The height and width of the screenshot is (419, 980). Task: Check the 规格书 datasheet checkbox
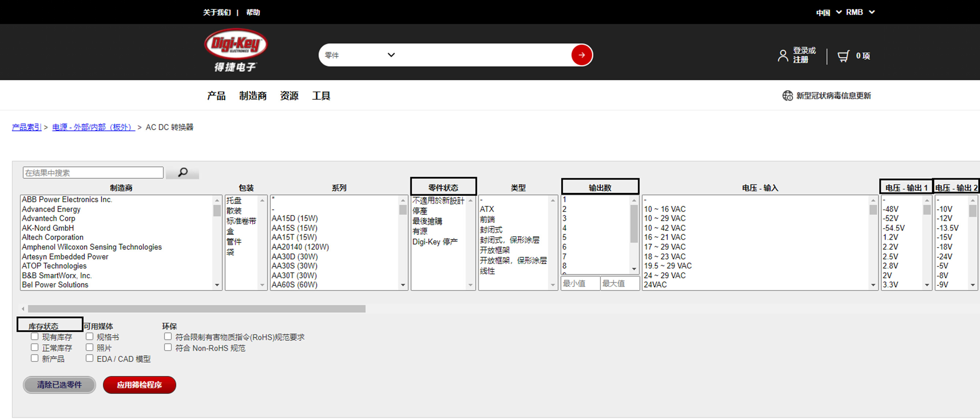click(89, 337)
